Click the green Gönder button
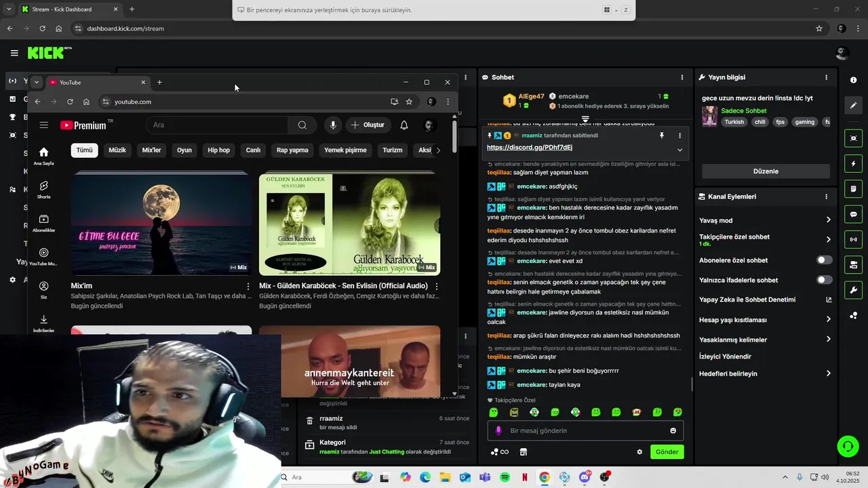 point(667,452)
